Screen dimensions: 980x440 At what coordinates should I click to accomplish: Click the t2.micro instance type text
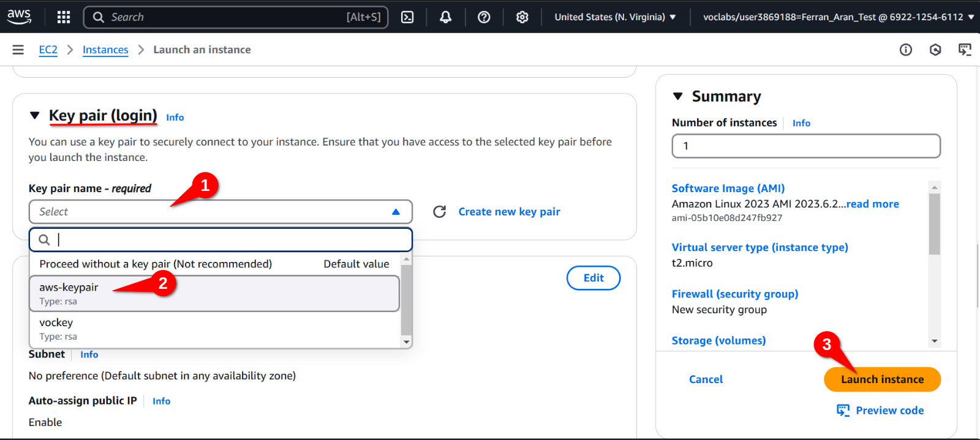(x=692, y=263)
